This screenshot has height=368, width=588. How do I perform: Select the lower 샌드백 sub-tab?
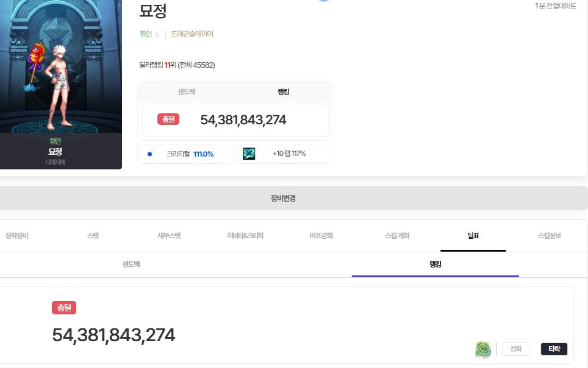(x=131, y=264)
